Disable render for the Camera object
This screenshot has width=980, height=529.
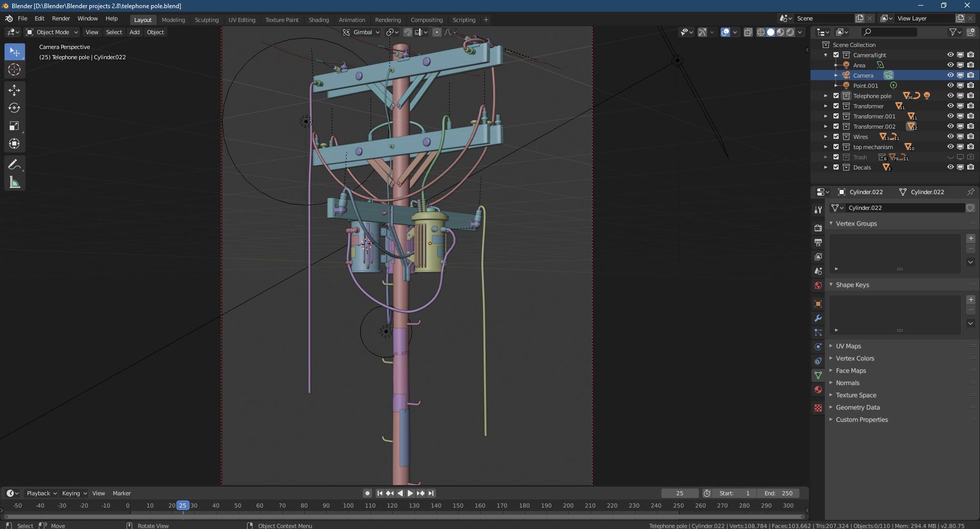(x=970, y=76)
